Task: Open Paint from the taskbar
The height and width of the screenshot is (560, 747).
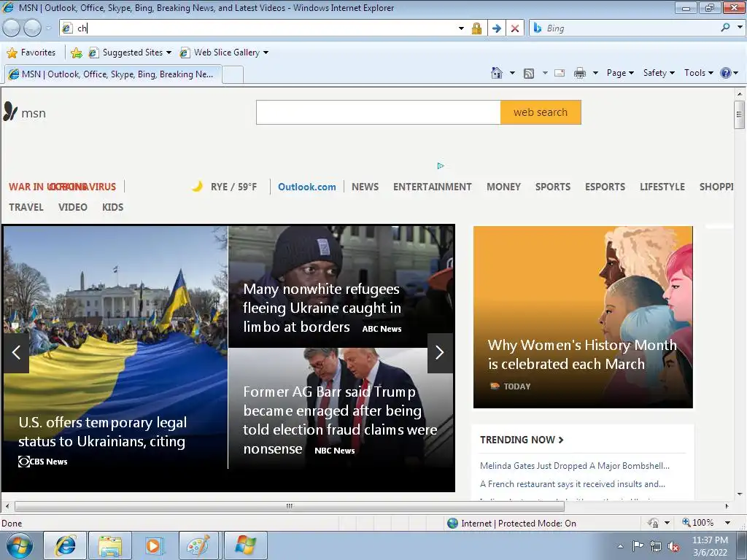Action: click(198, 545)
